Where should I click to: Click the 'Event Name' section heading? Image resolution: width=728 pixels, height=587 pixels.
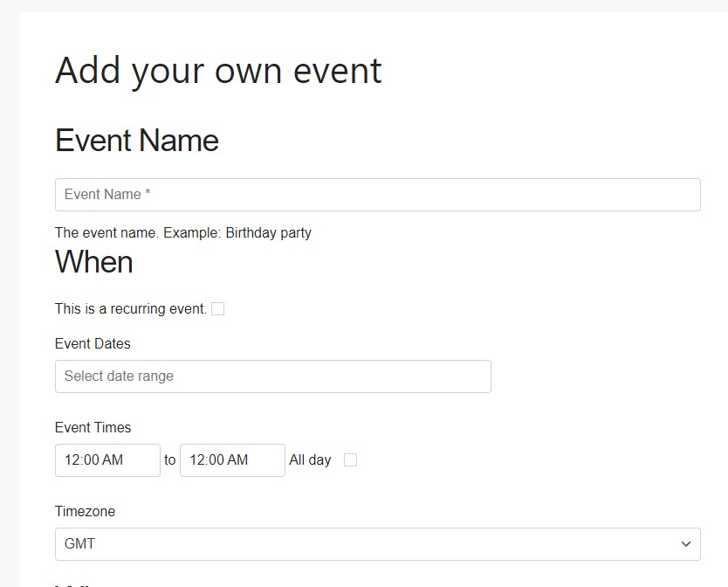[x=137, y=141]
